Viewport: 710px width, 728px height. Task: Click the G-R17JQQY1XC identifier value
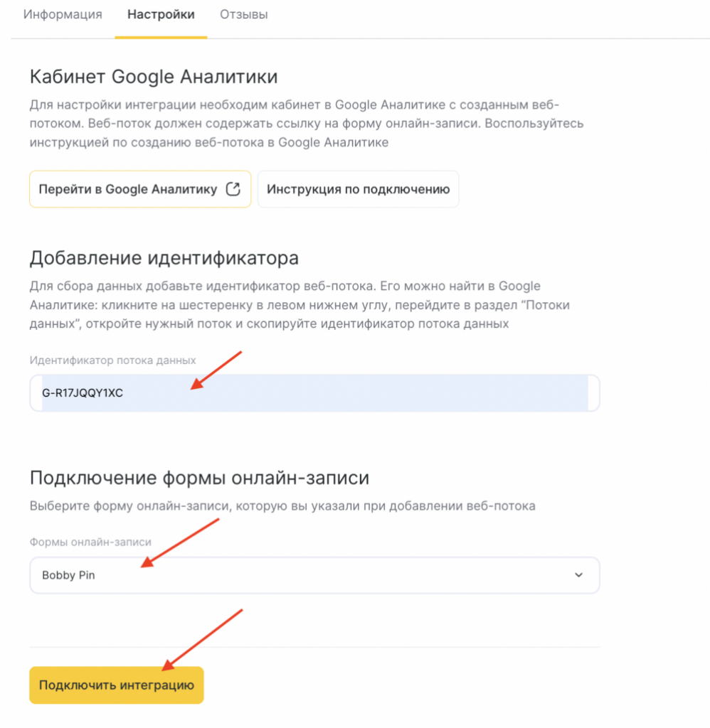click(x=83, y=393)
